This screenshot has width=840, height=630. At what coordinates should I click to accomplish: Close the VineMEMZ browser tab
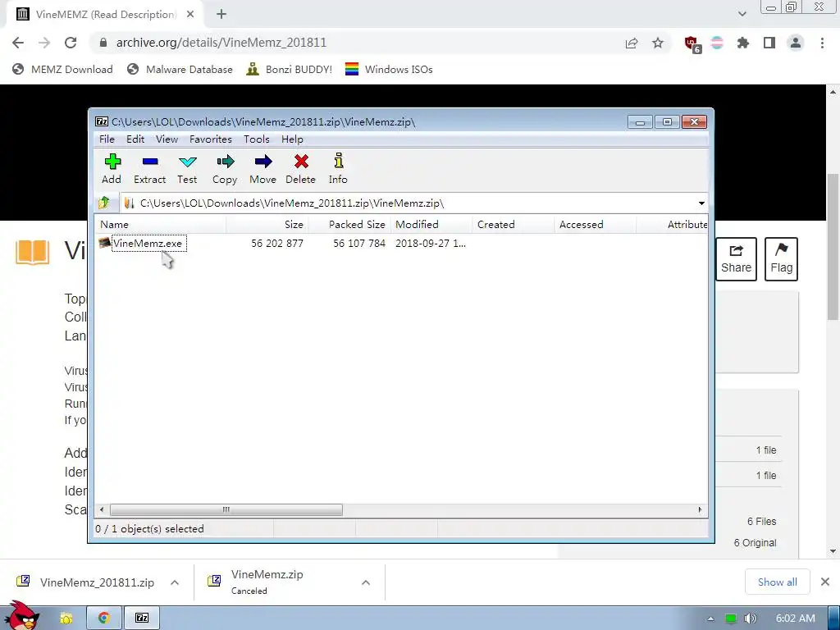[190, 15]
